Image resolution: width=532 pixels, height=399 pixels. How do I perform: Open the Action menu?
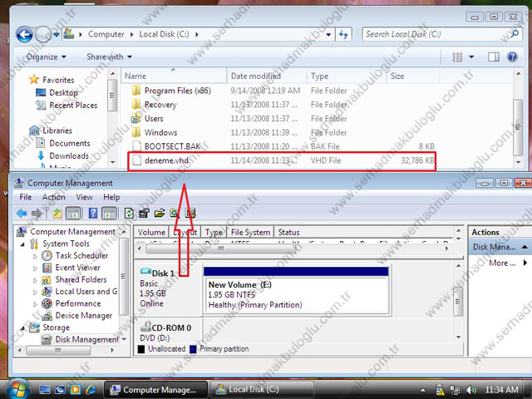point(53,197)
